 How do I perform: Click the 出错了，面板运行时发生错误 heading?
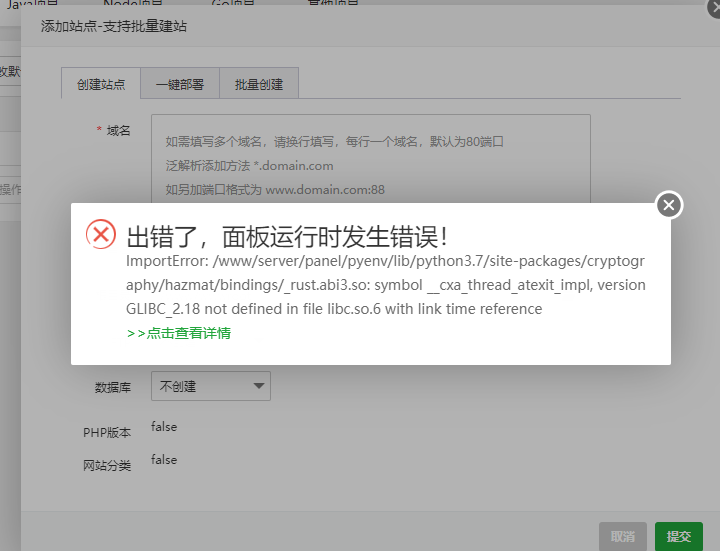point(287,237)
